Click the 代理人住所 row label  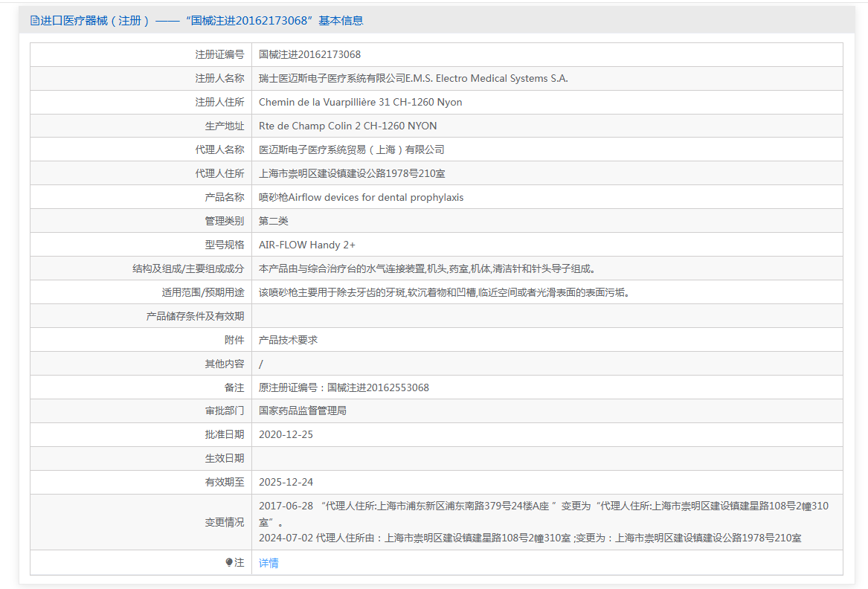tap(219, 173)
